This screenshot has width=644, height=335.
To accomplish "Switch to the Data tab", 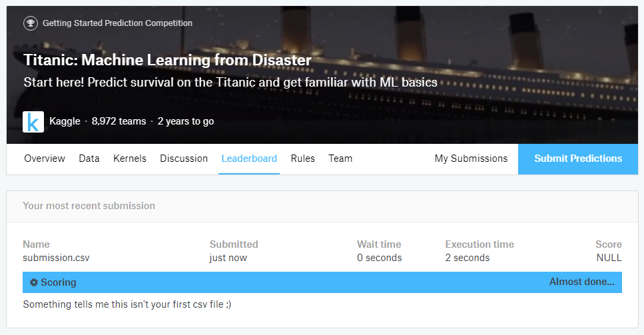I will click(89, 159).
